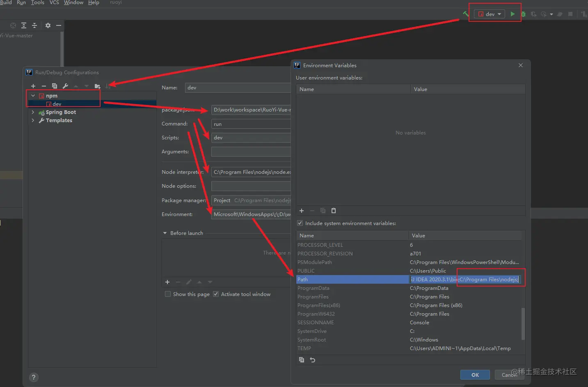Toggle Include system environment variables checkbox

300,223
